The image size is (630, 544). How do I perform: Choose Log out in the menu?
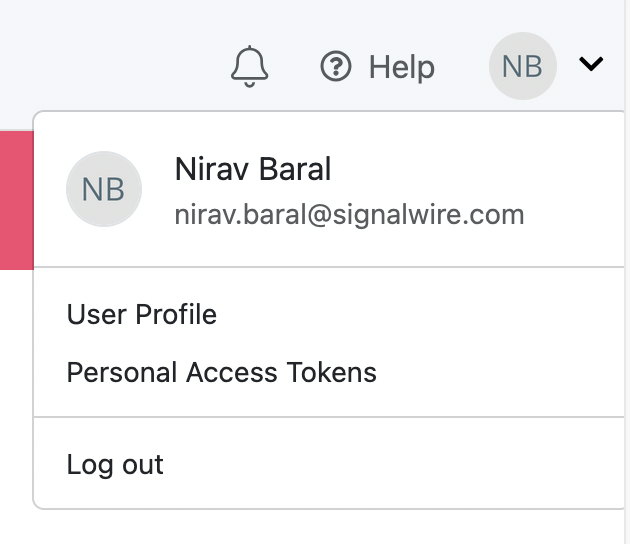tap(115, 465)
